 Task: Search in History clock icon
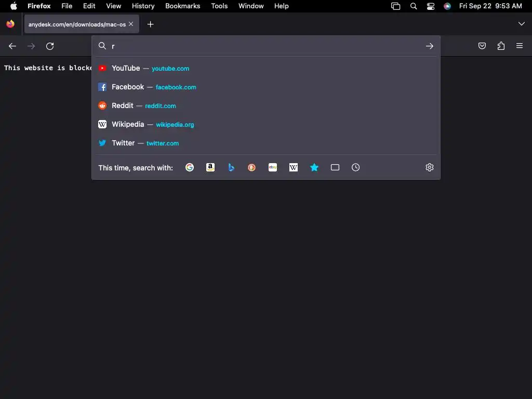[355, 167]
